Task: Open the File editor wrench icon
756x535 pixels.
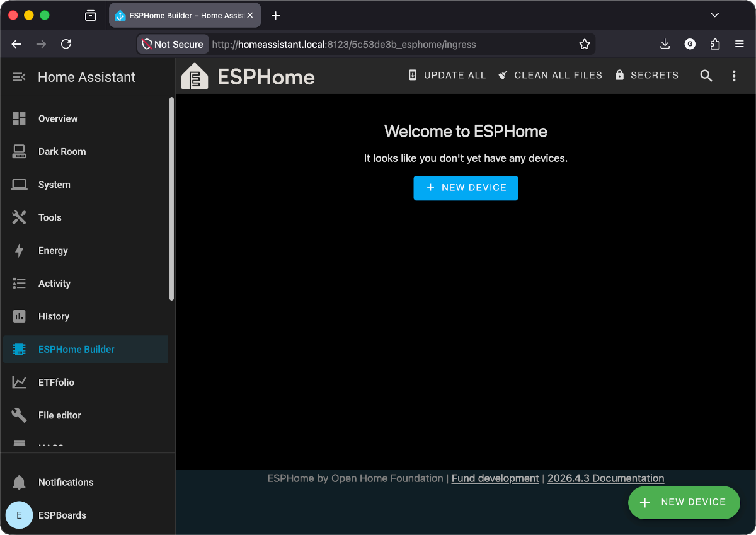Action: (x=20, y=415)
